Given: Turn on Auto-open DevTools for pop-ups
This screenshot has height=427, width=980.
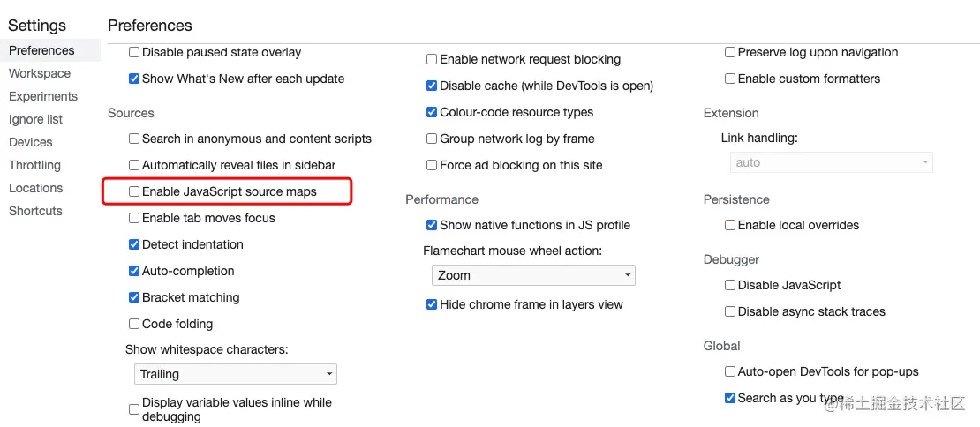Looking at the screenshot, I should pyautogui.click(x=730, y=371).
